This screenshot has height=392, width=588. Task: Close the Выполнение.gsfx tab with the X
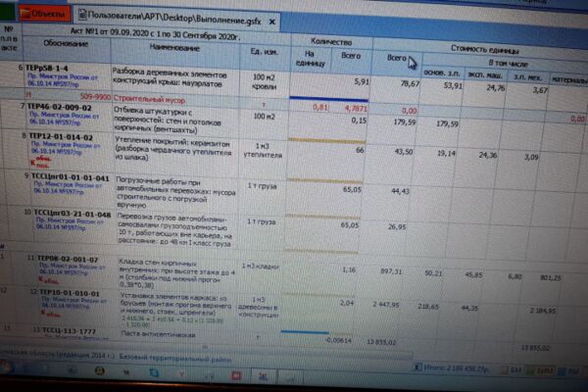tap(271, 23)
